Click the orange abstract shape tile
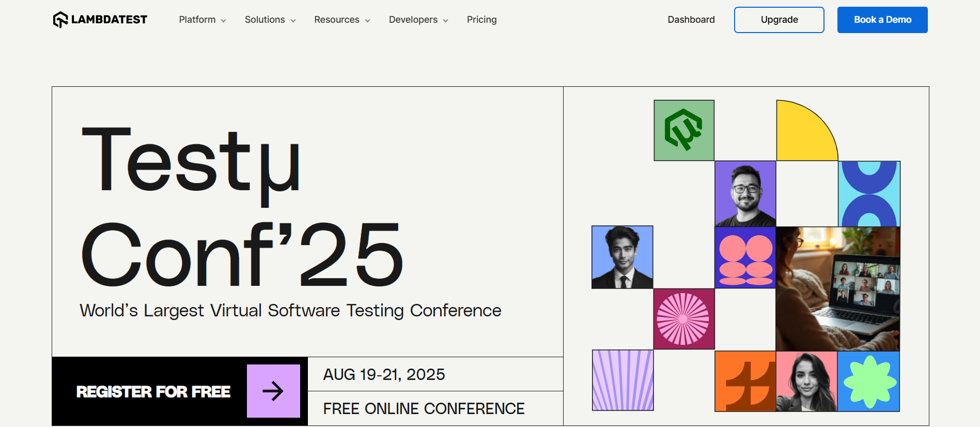The height and width of the screenshot is (427, 980). tap(745, 382)
